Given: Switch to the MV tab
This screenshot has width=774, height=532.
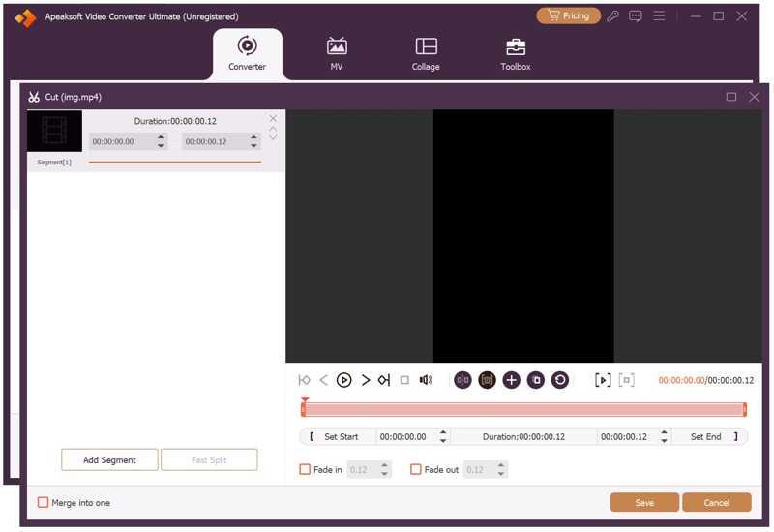Looking at the screenshot, I should tap(337, 54).
